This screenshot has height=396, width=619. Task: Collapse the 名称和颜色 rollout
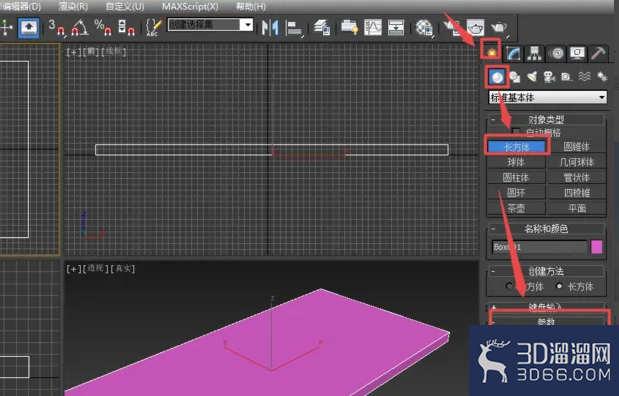click(x=546, y=229)
